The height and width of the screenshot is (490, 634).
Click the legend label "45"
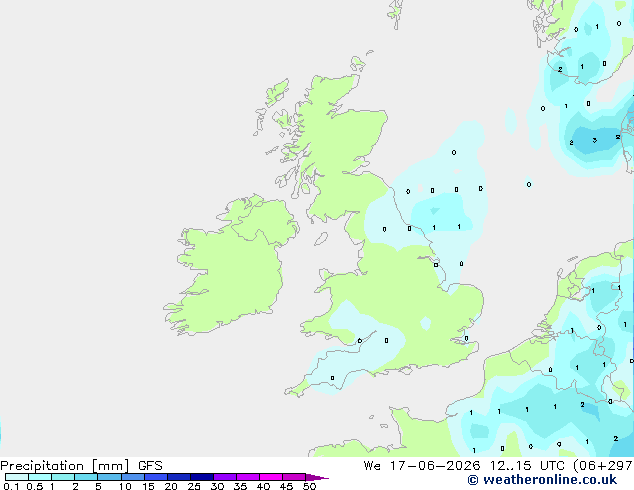click(x=286, y=486)
